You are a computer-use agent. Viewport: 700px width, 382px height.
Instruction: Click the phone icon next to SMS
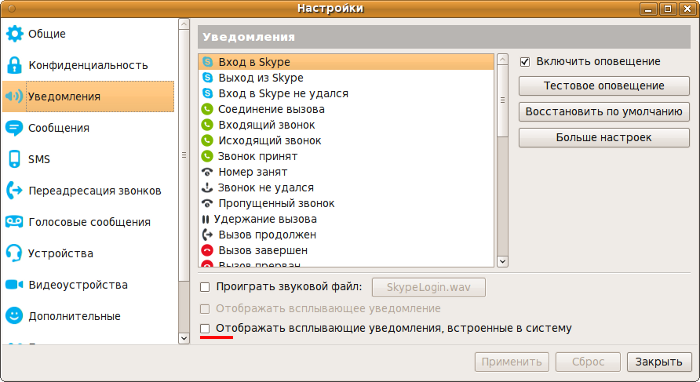[14, 159]
